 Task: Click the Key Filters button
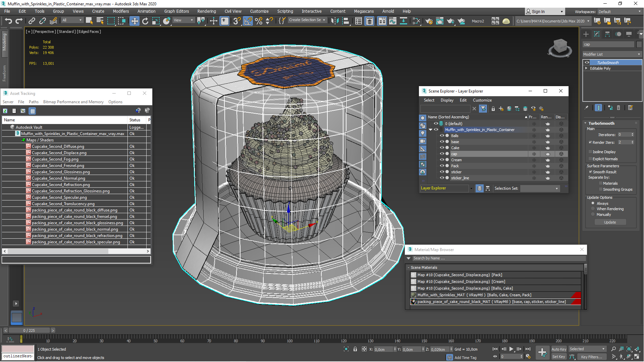pos(591,357)
